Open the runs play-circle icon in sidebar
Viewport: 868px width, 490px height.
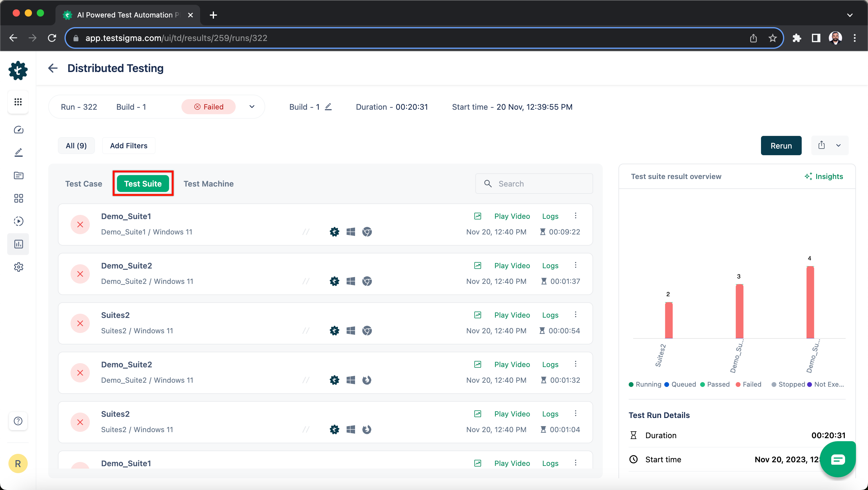tap(18, 221)
